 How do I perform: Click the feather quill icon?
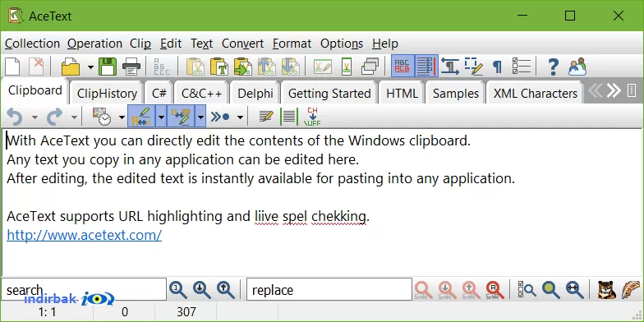(631, 290)
